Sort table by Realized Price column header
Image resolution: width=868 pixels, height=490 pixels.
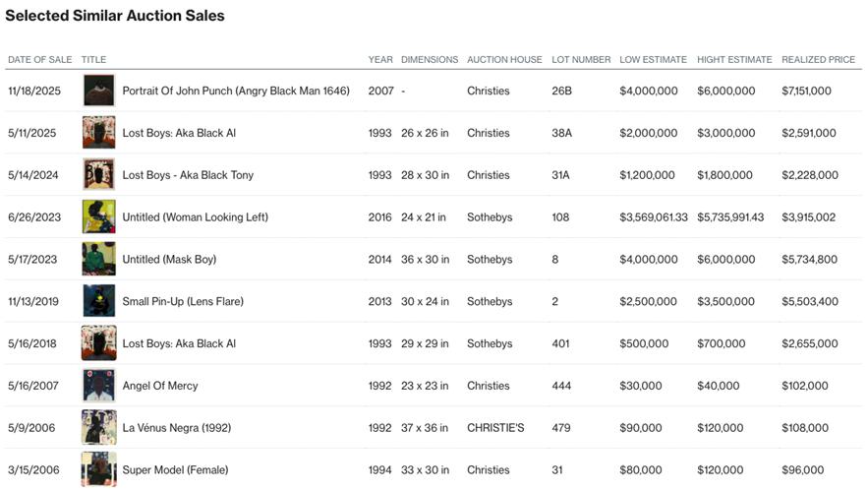818,60
